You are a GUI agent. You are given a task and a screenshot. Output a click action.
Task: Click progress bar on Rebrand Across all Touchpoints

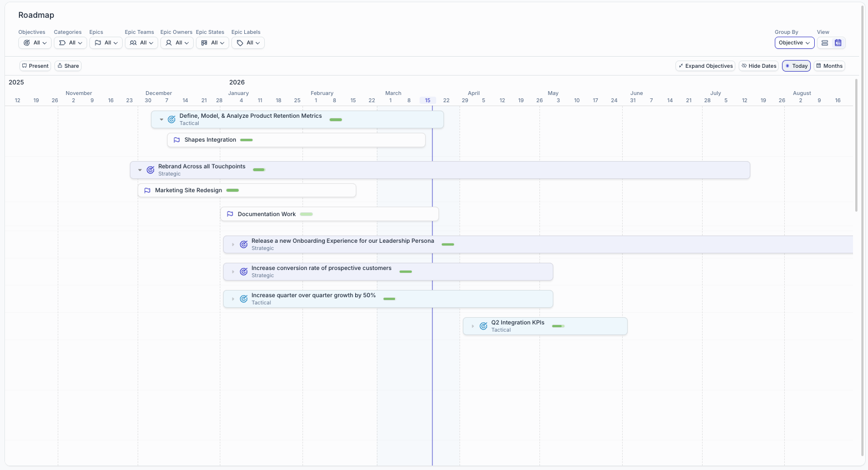[259, 170]
